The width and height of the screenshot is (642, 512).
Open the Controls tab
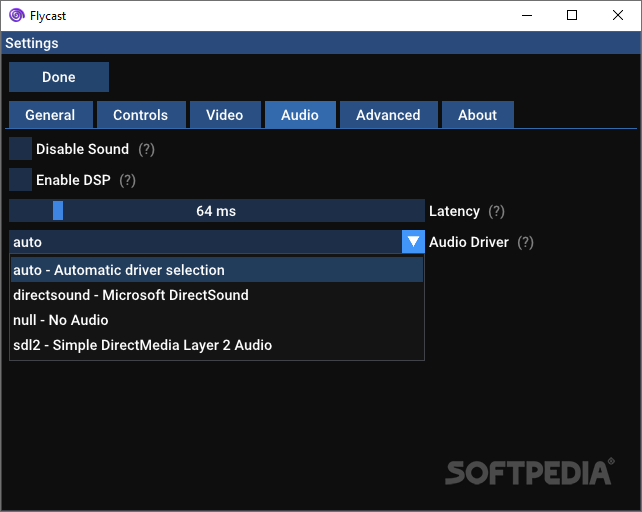(141, 115)
